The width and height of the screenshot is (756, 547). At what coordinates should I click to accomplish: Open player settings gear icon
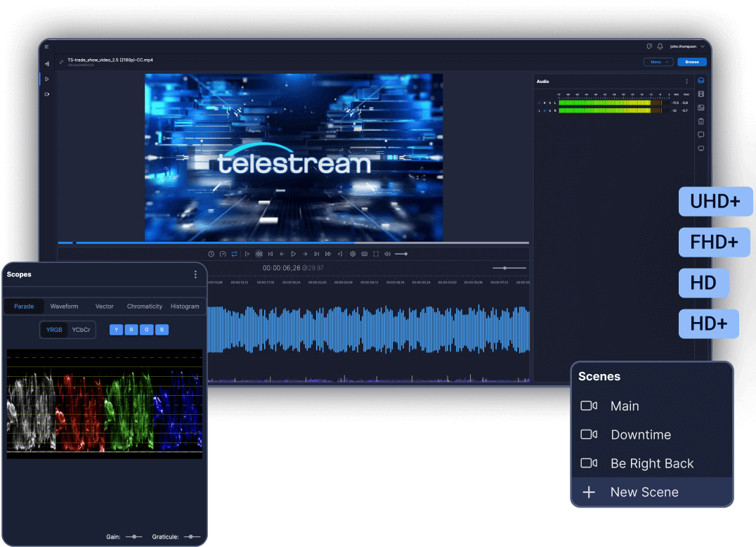[353, 254]
